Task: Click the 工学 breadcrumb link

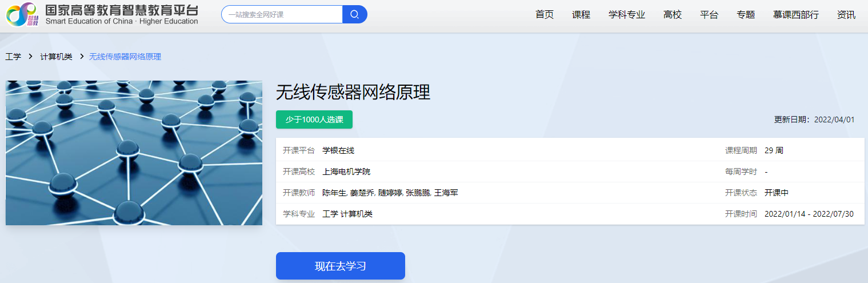Action: [x=13, y=57]
